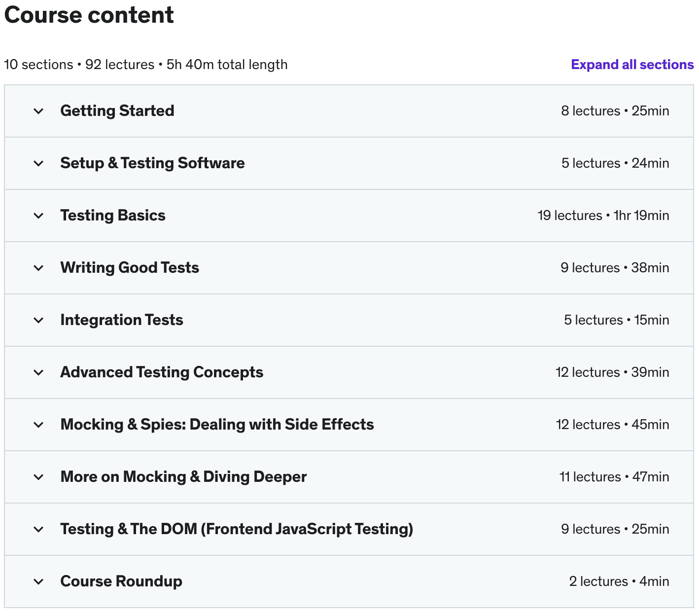This screenshot has height=616, width=699.
Task: Click the Course Roundup title
Action: coord(121,581)
